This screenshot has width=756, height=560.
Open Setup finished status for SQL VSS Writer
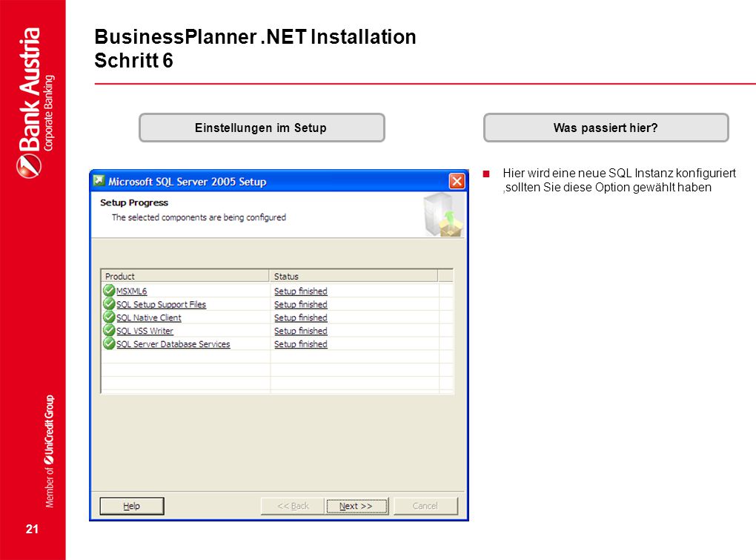coord(301,331)
